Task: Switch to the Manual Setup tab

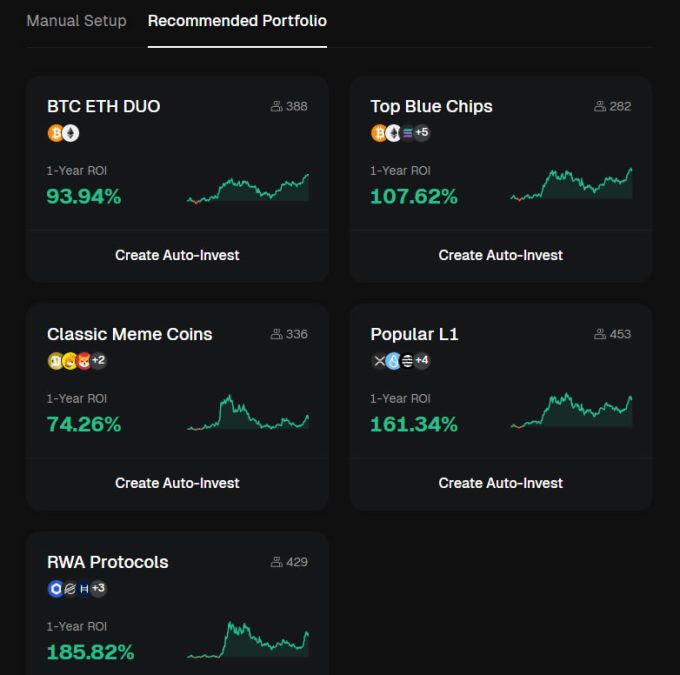Action: (x=76, y=21)
